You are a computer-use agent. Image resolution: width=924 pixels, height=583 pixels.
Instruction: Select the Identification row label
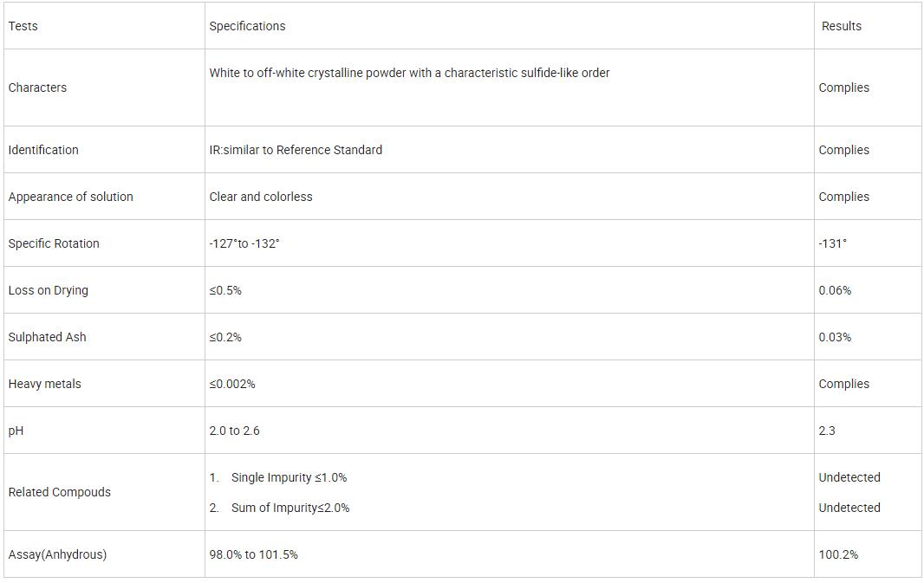(x=43, y=150)
